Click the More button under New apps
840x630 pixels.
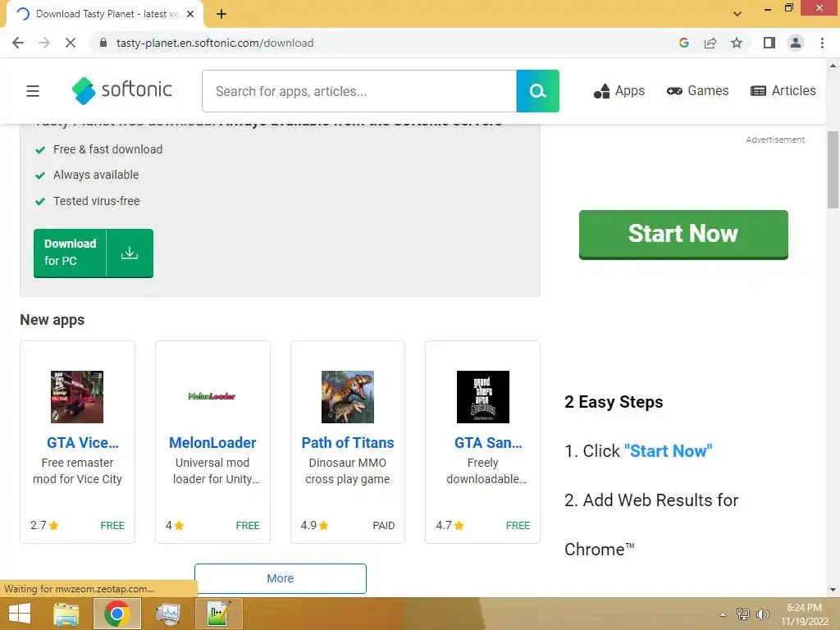point(281,578)
